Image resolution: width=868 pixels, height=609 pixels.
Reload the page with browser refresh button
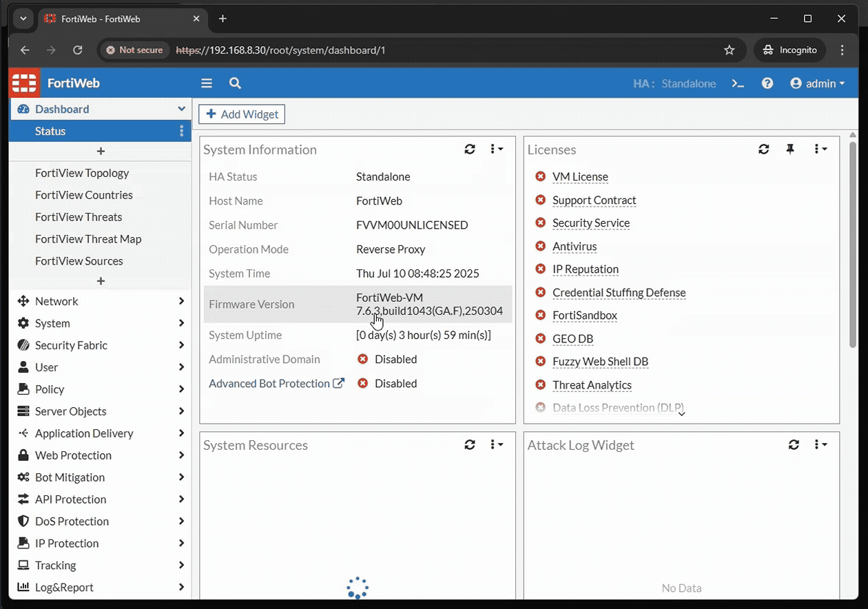click(x=78, y=50)
